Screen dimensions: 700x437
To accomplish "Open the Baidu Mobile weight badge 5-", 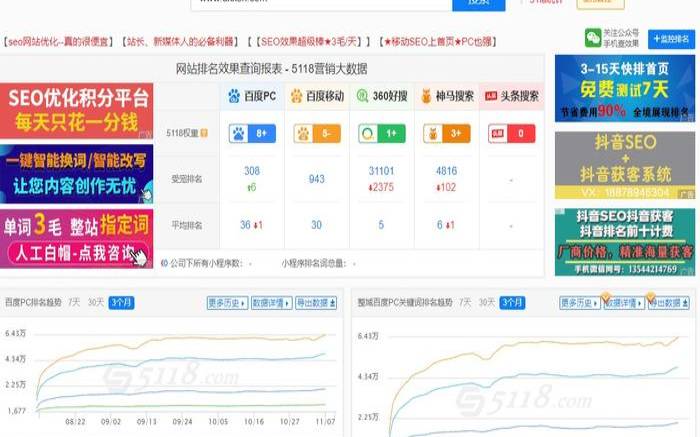I will pyautogui.click(x=317, y=133).
